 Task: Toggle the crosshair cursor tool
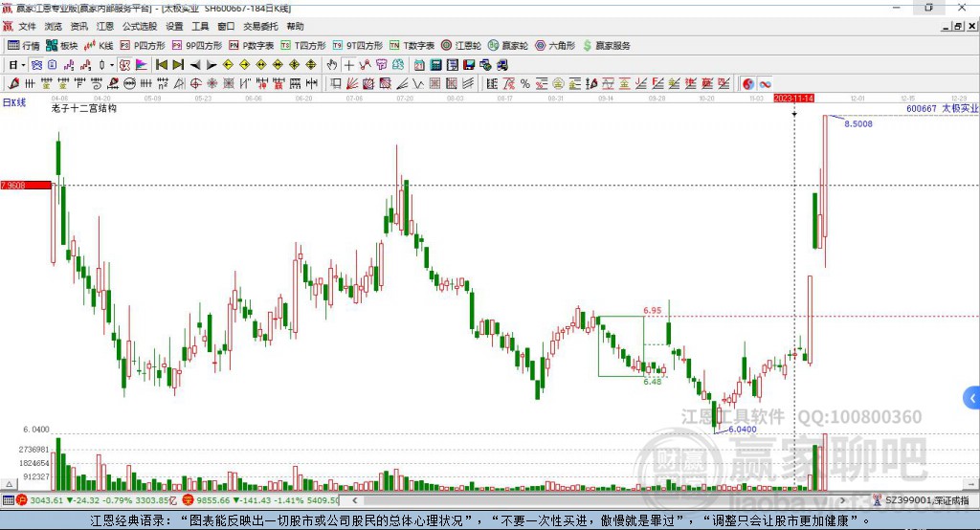[348, 65]
